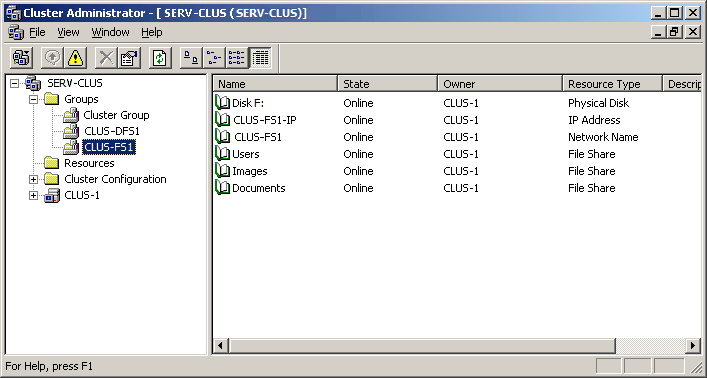Click the CLUS-DFS1 group icon

[x=71, y=132]
